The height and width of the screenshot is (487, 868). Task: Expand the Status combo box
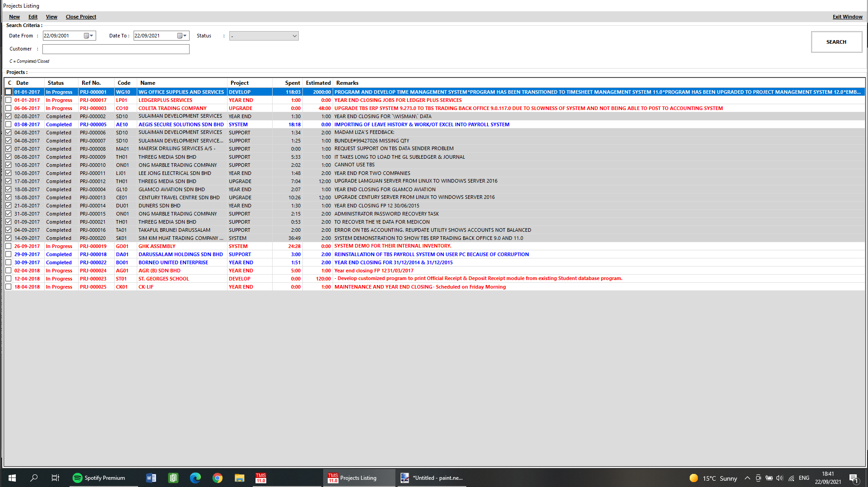pos(294,36)
